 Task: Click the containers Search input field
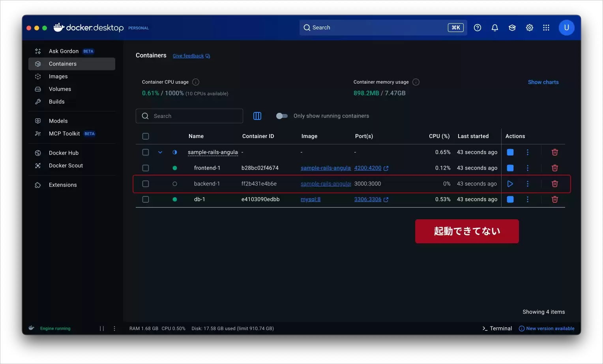click(193, 116)
